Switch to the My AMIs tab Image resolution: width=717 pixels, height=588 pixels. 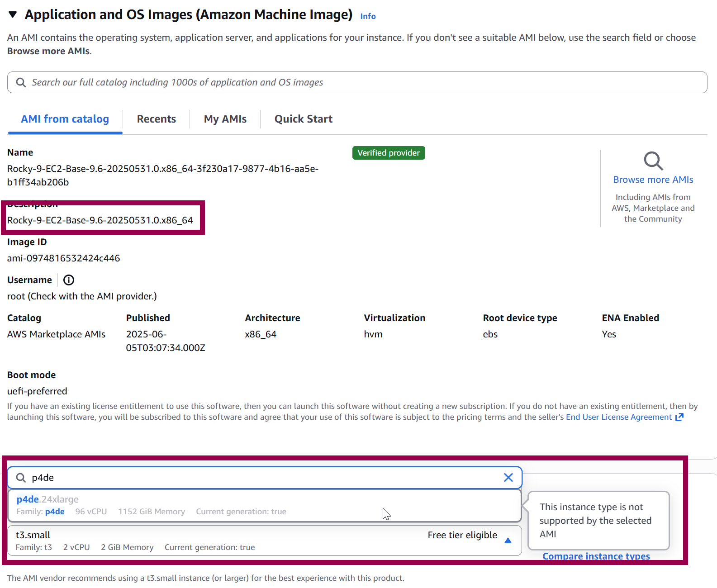click(225, 119)
